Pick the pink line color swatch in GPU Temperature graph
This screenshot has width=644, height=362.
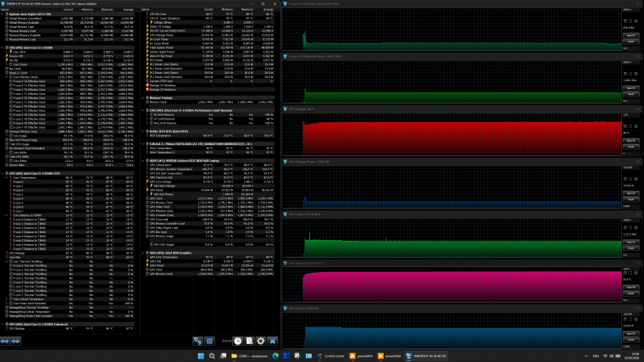tap(625, 273)
